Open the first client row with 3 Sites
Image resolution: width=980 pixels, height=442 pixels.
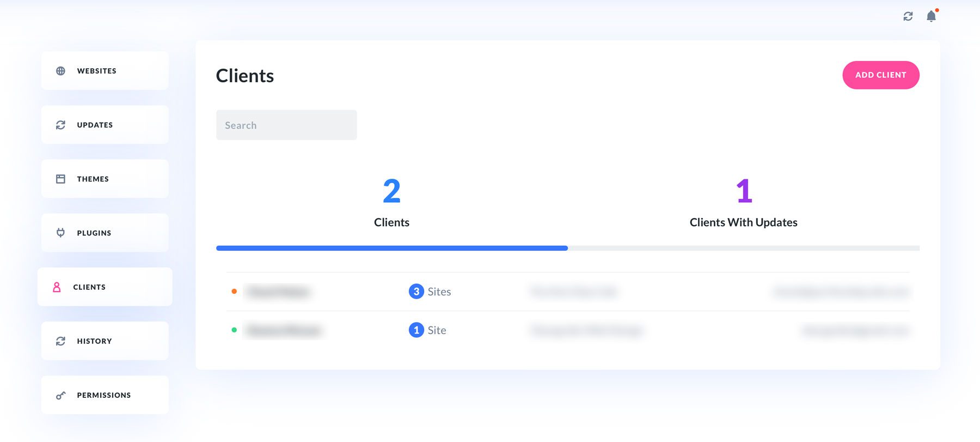568,292
